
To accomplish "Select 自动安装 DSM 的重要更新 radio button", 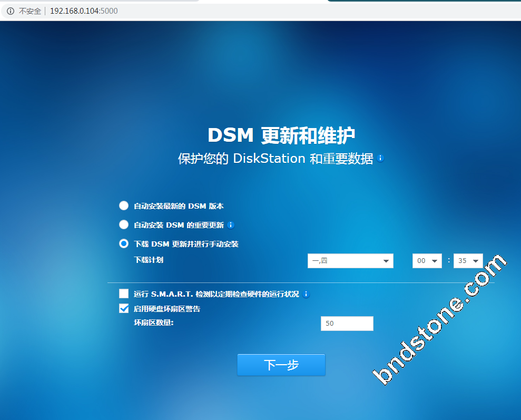I will click(124, 224).
